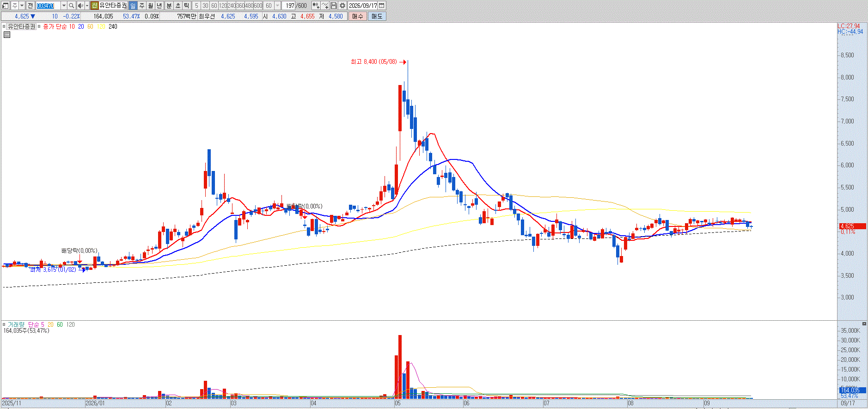Select the tick (틱) chart tab
The height and width of the screenshot is (409, 868).
186,6
